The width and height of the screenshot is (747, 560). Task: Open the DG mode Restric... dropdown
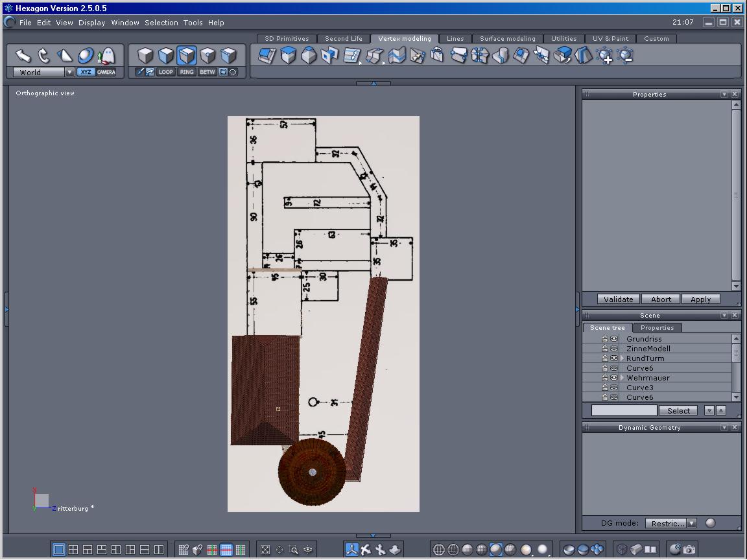click(691, 523)
